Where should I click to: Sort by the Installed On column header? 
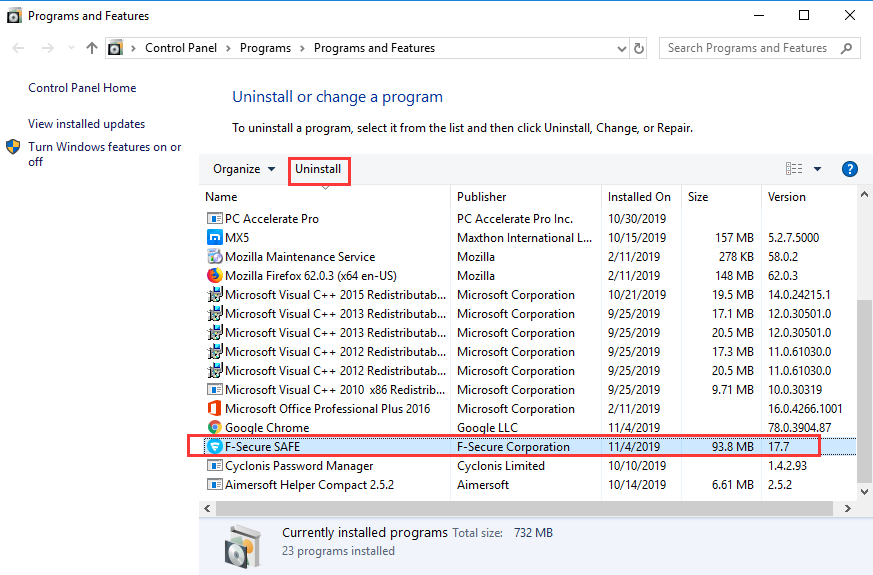click(641, 197)
